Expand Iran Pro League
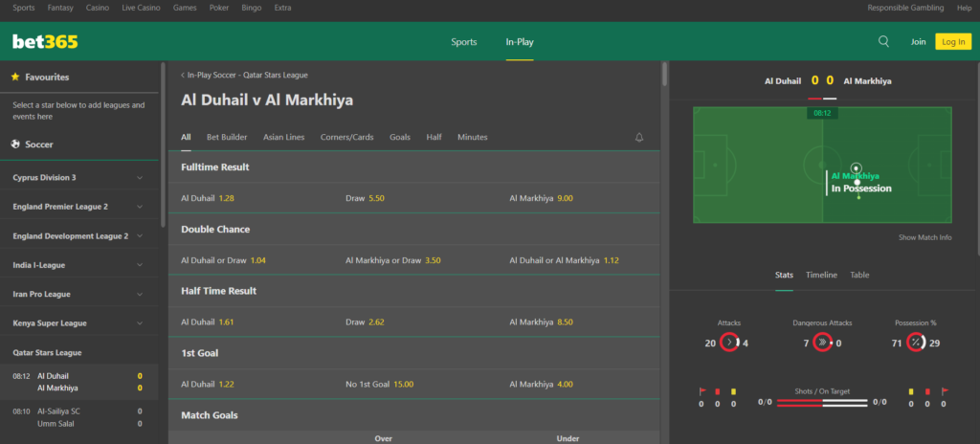Image resolution: width=980 pixels, height=444 pixels. (x=78, y=295)
